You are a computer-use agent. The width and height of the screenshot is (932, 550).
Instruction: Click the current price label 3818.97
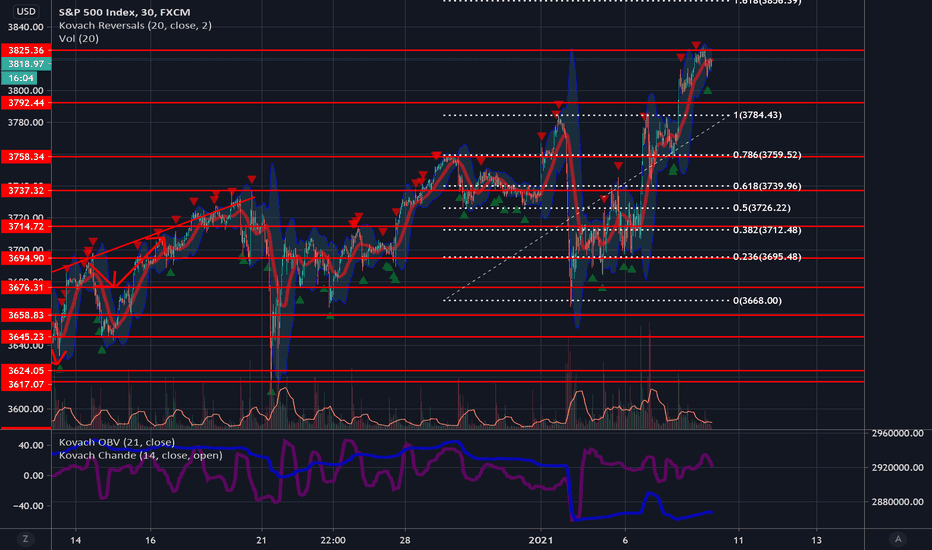26,64
